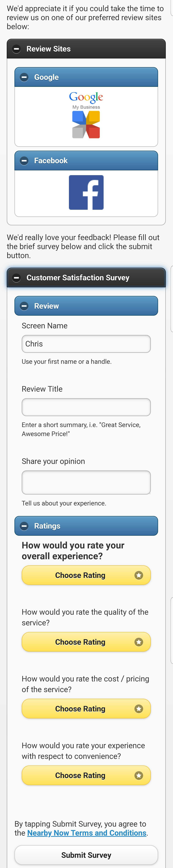Click the star icon for service quality rating

[139, 642]
